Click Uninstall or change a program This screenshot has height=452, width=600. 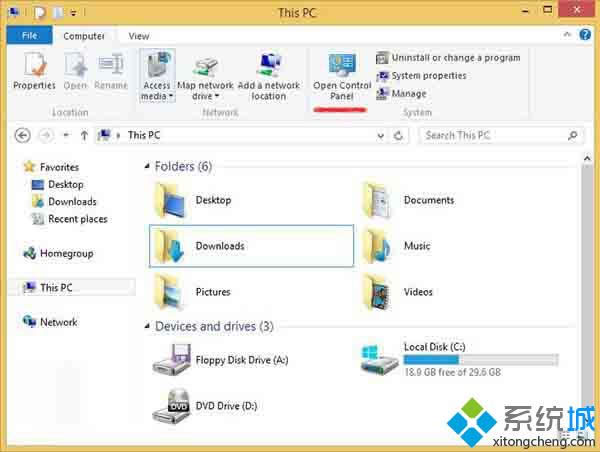(x=448, y=58)
